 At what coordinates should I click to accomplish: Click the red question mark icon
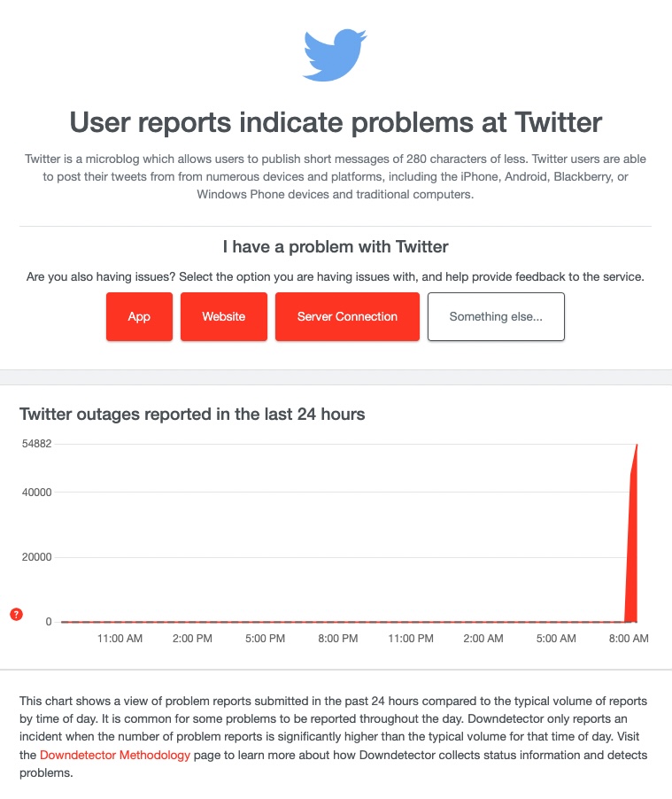pos(16,614)
